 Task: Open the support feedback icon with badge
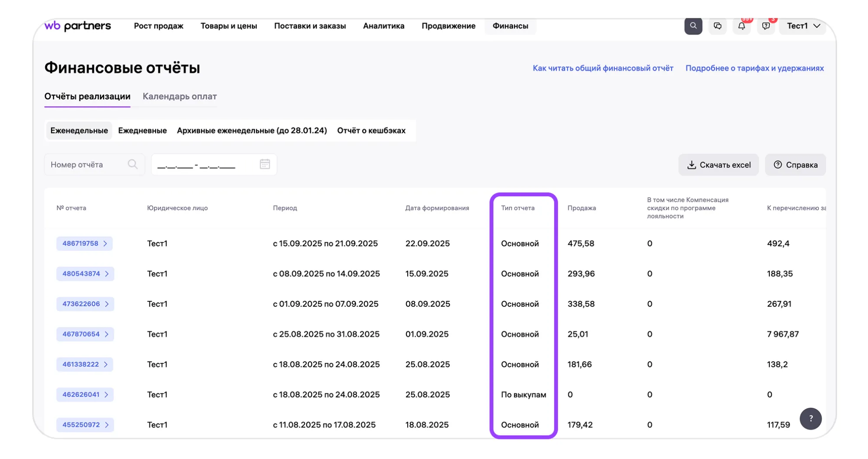point(766,26)
